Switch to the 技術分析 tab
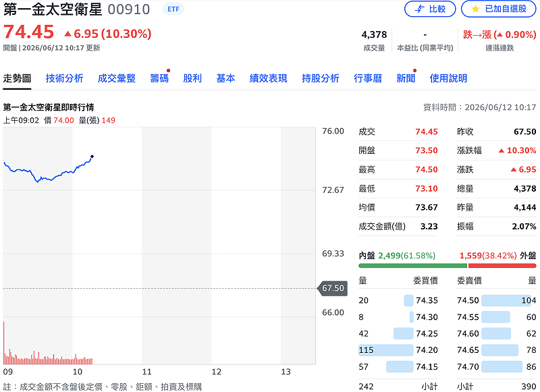This screenshot has height=392, width=540. click(x=64, y=78)
